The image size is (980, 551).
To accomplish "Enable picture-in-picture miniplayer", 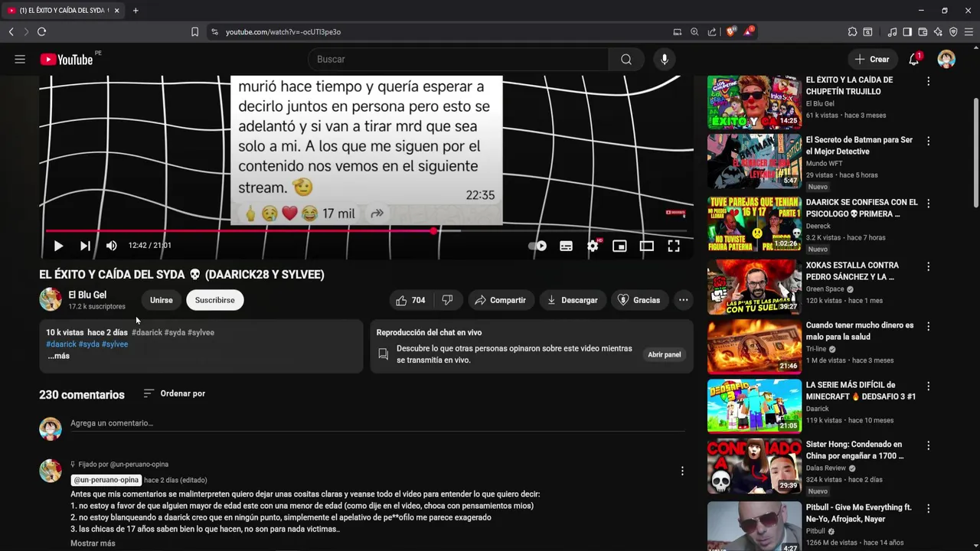I will tap(619, 246).
